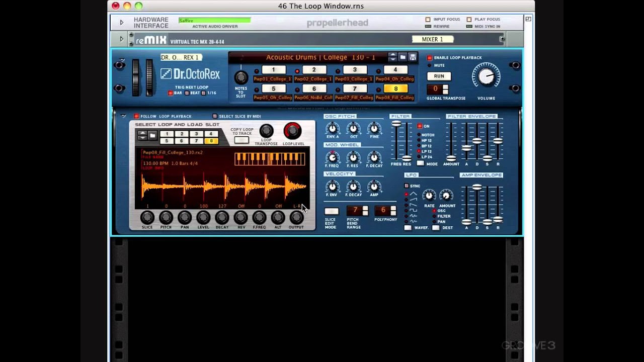Set Trig Next Loop to 1/16
The height and width of the screenshot is (362, 644).
pos(203,93)
